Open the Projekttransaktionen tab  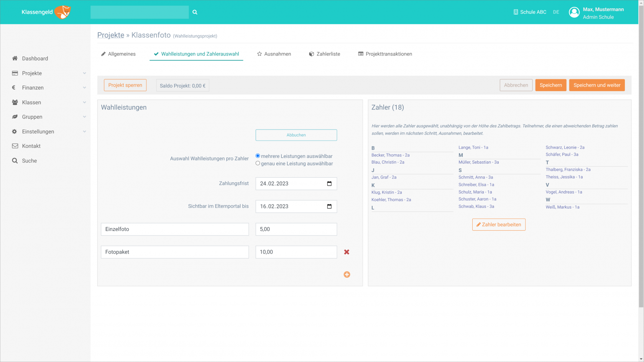tap(385, 54)
